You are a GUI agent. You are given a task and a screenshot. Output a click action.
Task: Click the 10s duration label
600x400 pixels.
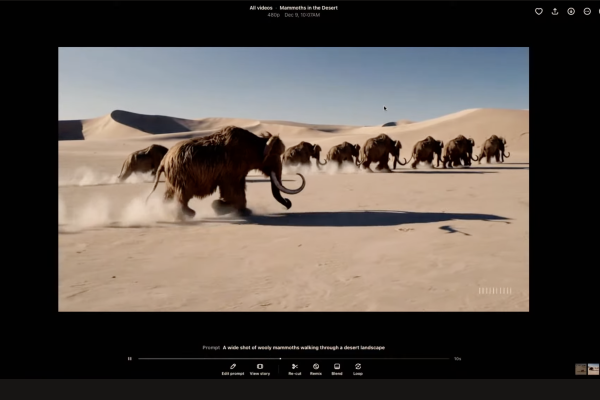pos(457,358)
